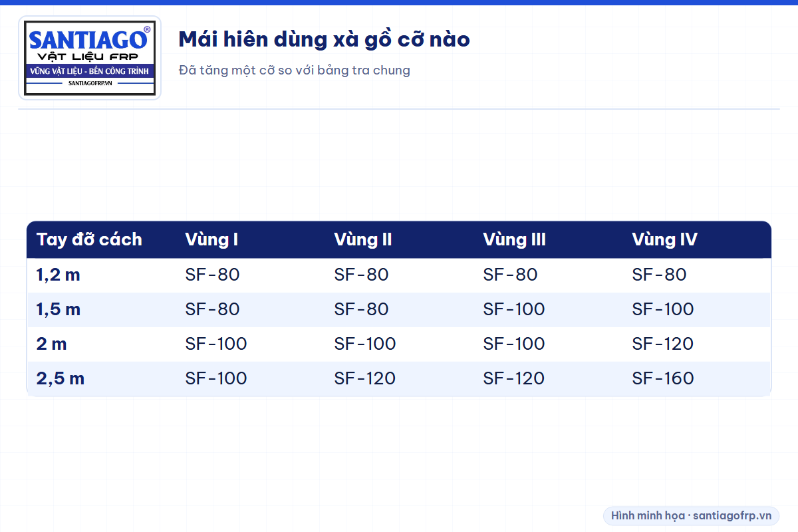Select the '1,5 m' row label

point(59,309)
